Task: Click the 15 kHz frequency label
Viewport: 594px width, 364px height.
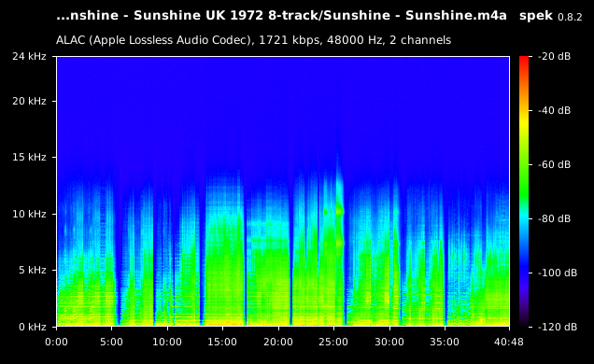Action: click(29, 157)
